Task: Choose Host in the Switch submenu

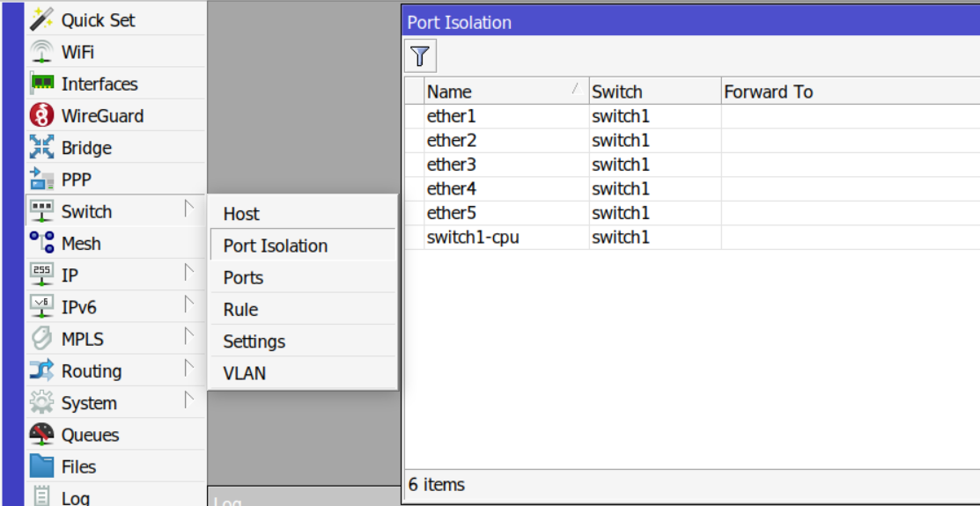Action: tap(241, 214)
